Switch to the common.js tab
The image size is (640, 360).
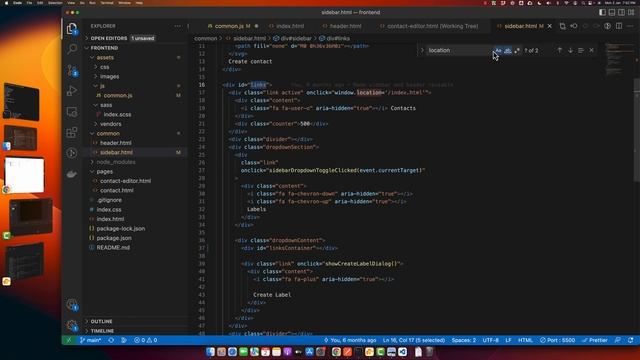pos(229,26)
